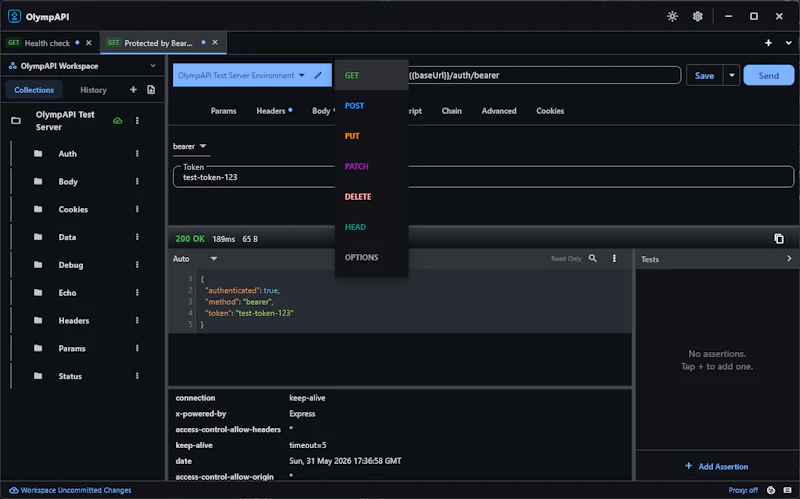Expand the Echo folder

(67, 293)
